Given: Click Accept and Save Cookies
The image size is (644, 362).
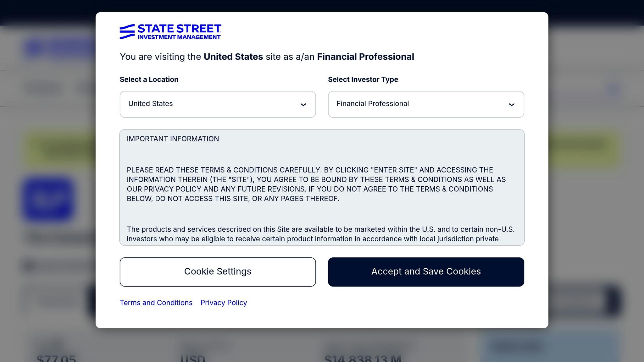Looking at the screenshot, I should pos(426,271).
